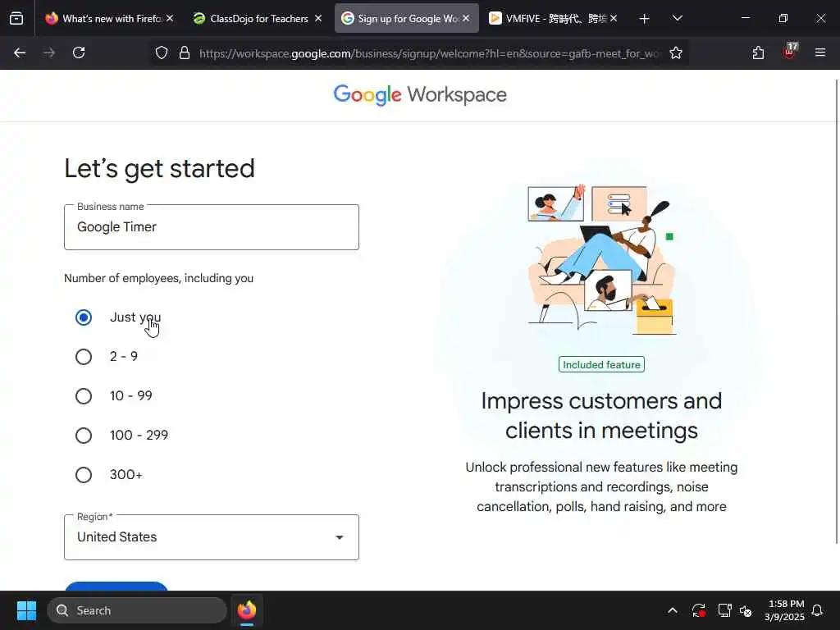Edit the Business name field
The image size is (840, 630).
tap(212, 227)
